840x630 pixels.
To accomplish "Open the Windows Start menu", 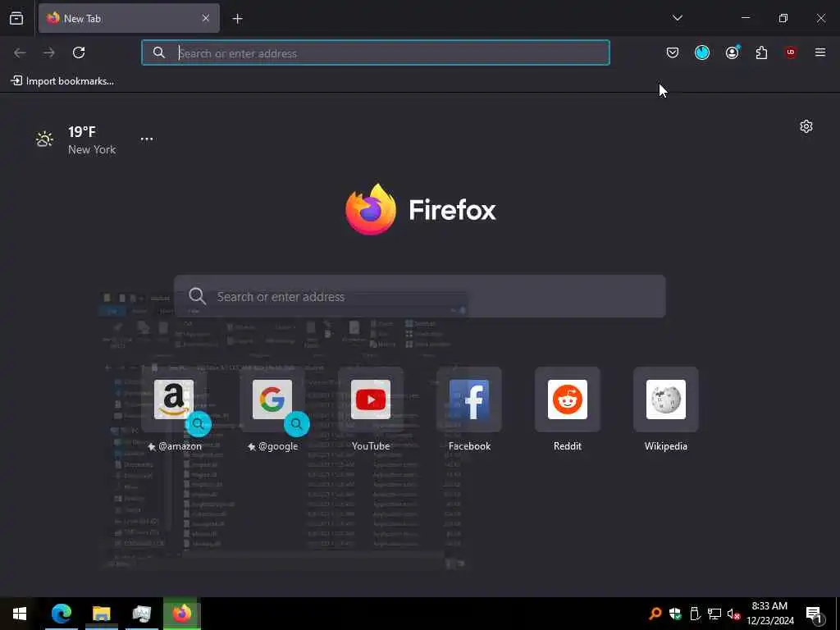I will click(20, 614).
